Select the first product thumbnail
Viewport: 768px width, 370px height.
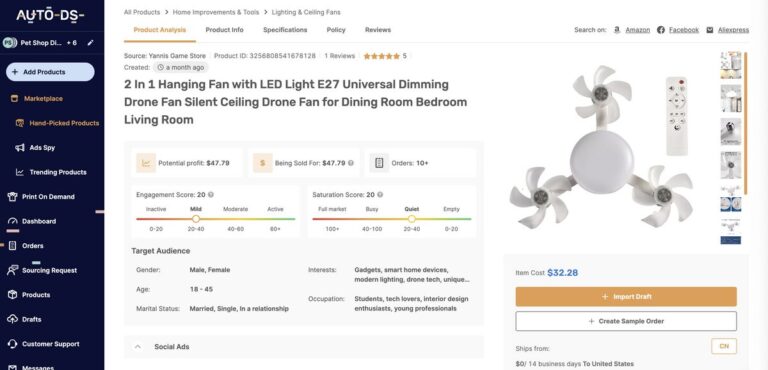click(731, 65)
